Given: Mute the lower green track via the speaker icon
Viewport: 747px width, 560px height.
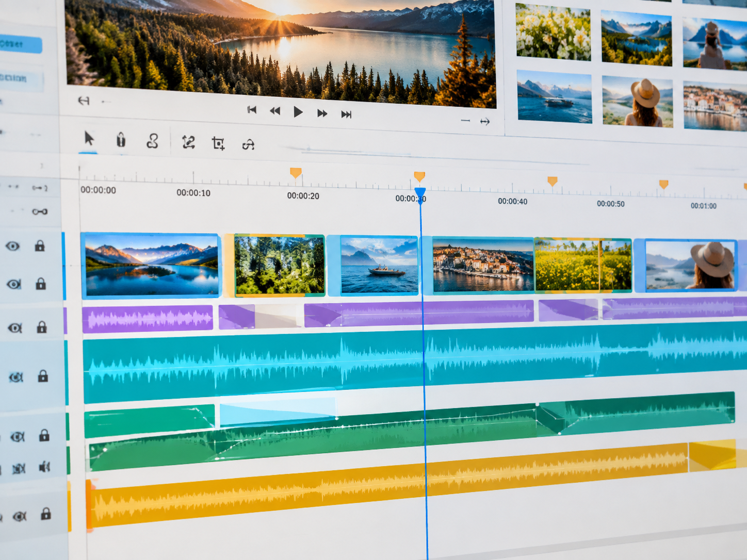Looking at the screenshot, I should (x=45, y=467).
